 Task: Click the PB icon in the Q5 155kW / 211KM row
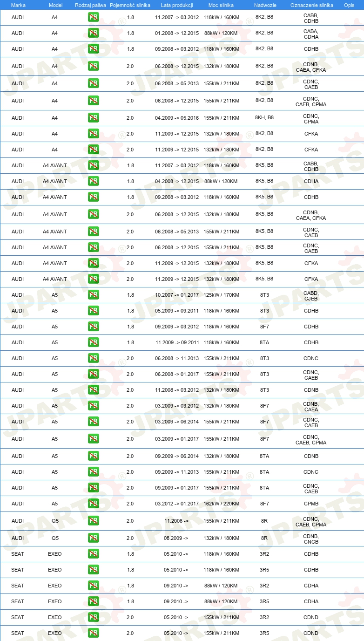(x=94, y=521)
